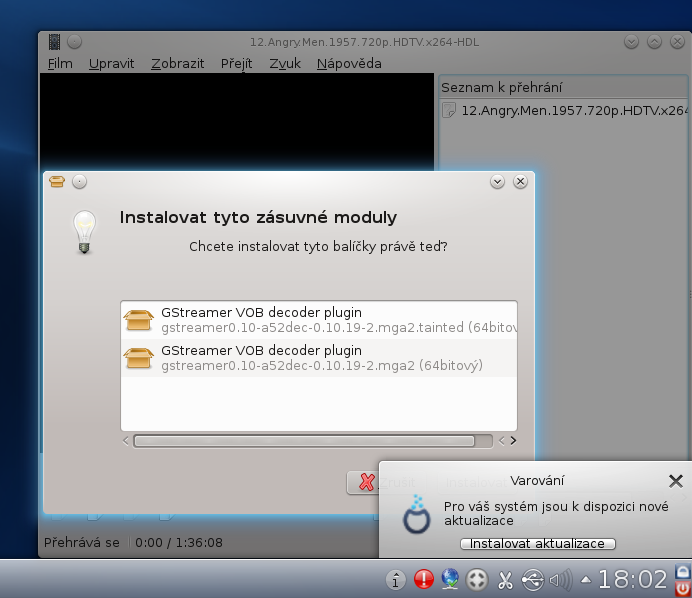Open the red warning update notifier icon
This screenshot has height=598, width=692.
pos(424,579)
